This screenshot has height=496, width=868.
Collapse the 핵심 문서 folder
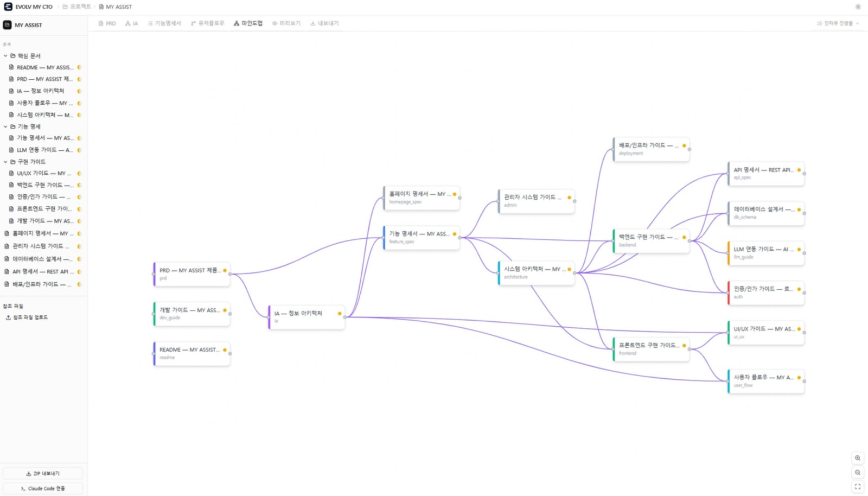click(5, 56)
